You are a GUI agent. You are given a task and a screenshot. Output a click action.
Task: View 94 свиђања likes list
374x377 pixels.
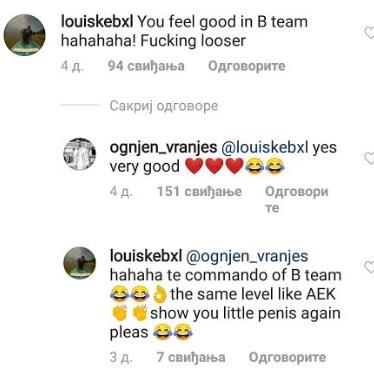146,66
